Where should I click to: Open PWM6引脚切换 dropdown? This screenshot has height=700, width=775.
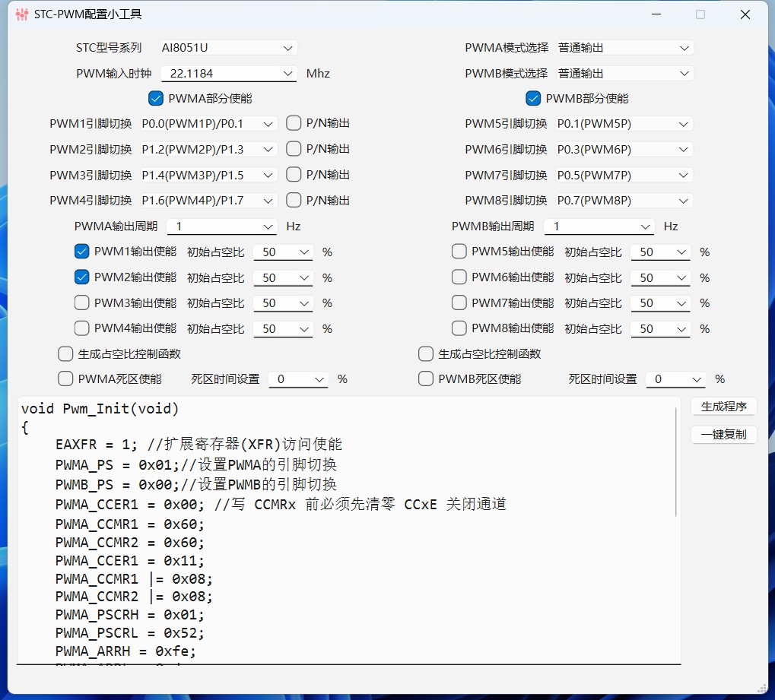tap(624, 149)
